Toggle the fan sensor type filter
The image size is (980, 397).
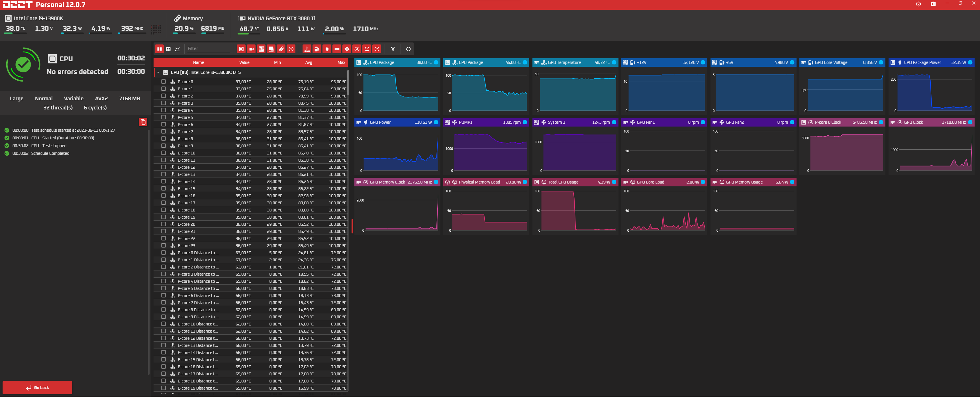(x=347, y=49)
